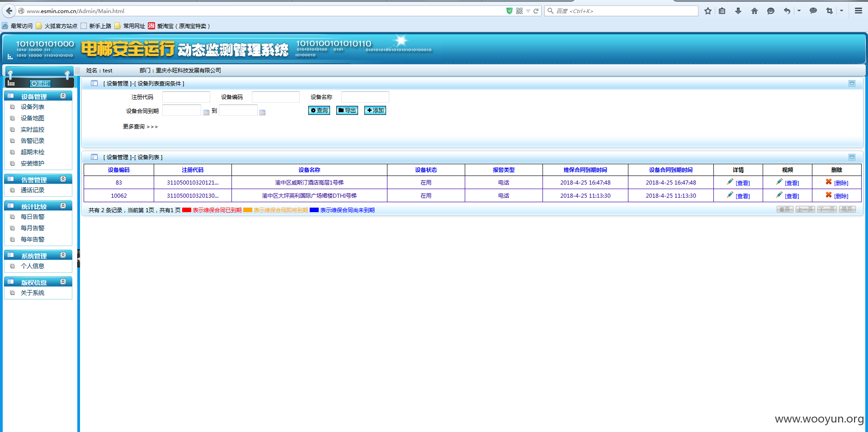Click the 查询 search button

(x=319, y=110)
